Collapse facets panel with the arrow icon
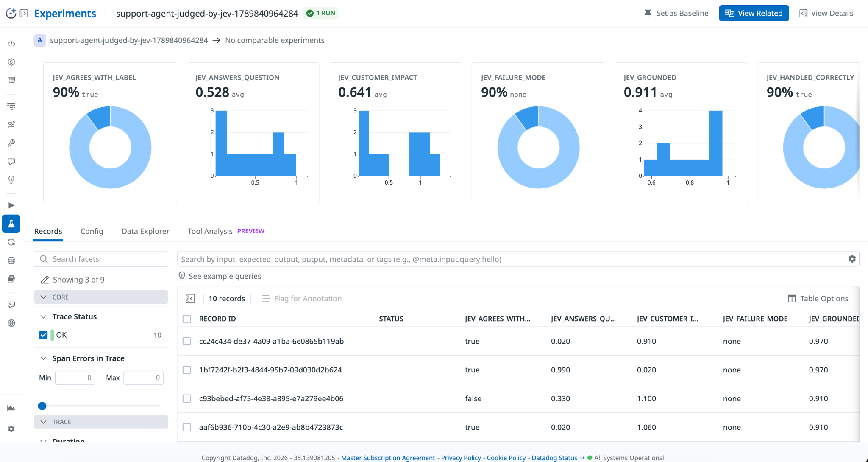The height and width of the screenshot is (462, 868). point(190,299)
